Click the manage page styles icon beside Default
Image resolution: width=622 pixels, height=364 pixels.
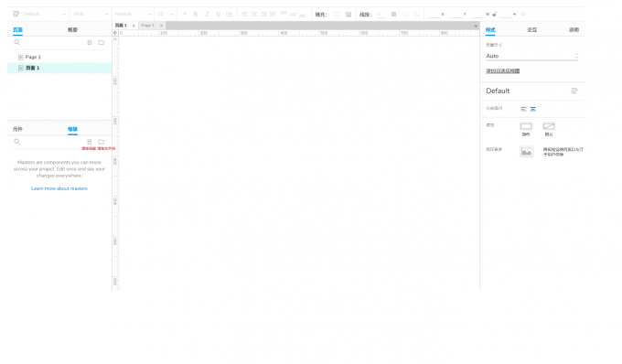click(x=574, y=91)
